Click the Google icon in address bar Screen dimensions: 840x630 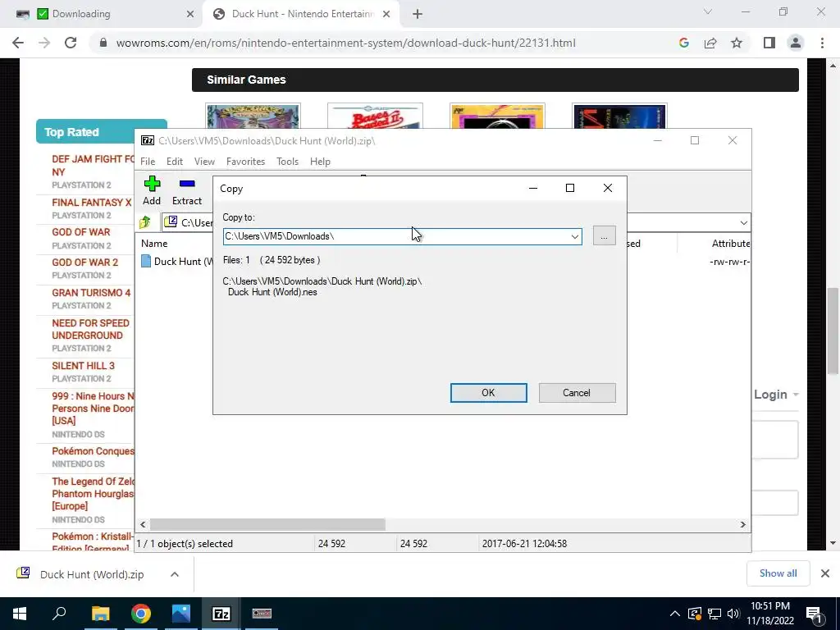(x=683, y=43)
